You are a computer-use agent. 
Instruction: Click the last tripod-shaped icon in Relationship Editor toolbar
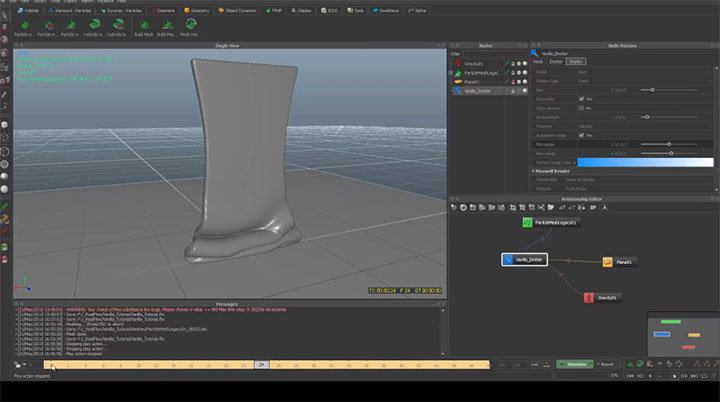click(x=604, y=208)
